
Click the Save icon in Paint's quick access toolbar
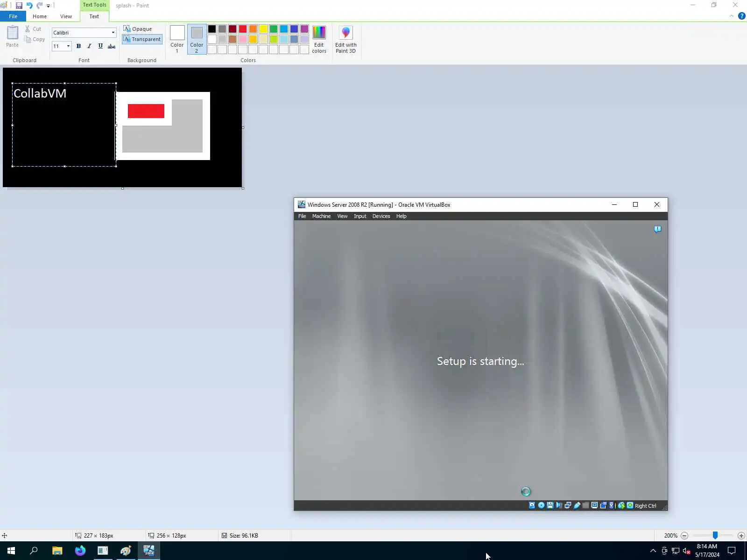19,6
